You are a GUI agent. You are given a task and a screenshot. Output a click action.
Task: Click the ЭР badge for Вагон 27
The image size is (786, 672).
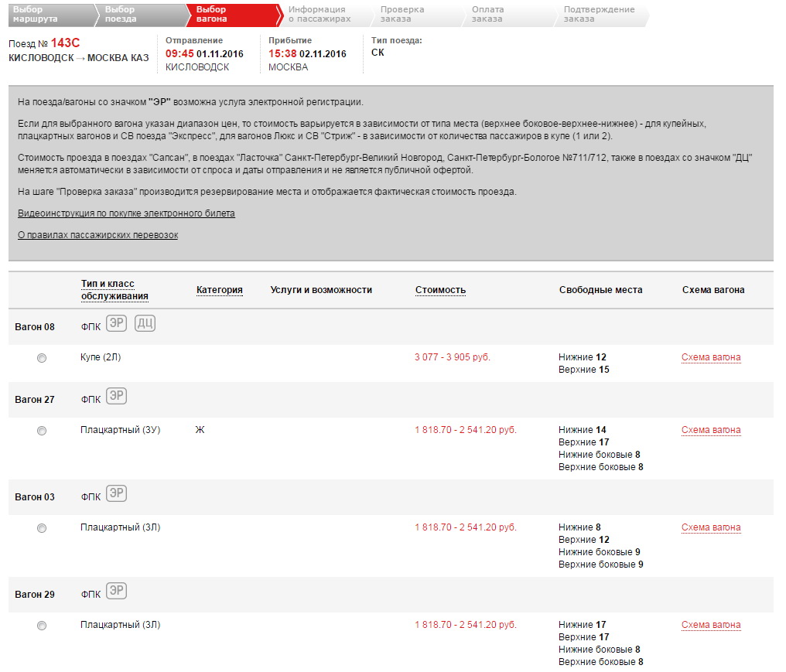click(x=116, y=397)
